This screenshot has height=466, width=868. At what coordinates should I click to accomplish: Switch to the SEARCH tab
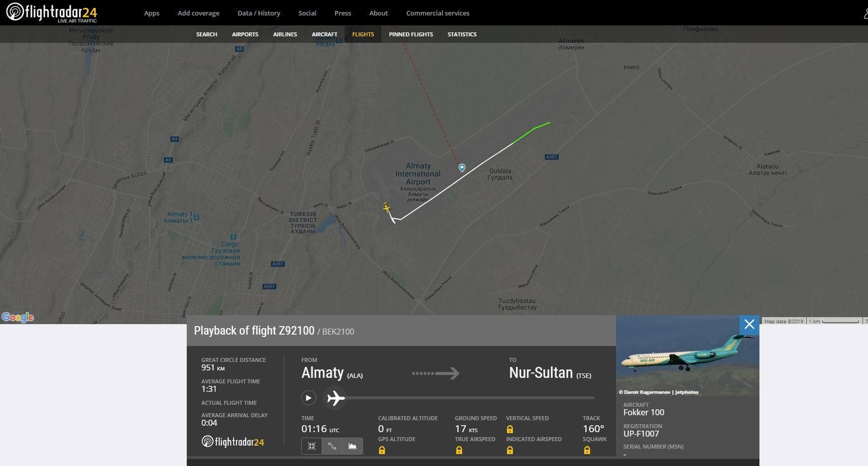(207, 34)
